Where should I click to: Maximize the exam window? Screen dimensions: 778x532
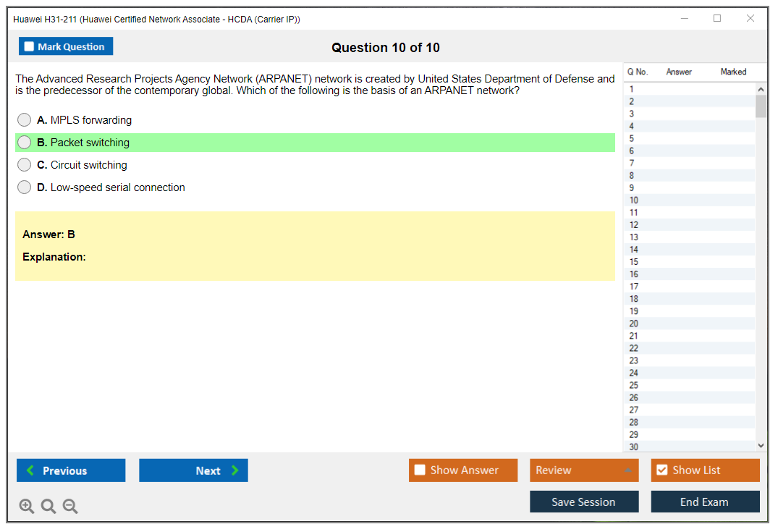coord(717,19)
